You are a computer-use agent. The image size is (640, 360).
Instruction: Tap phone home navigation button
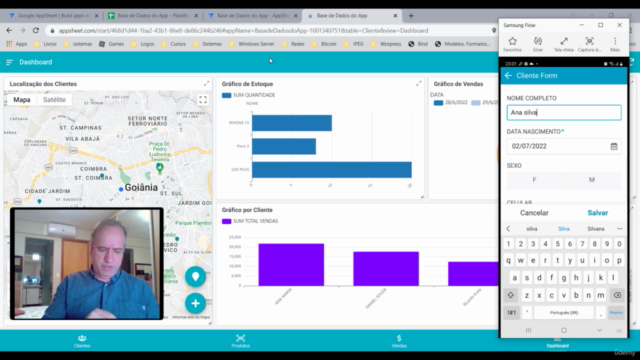[564, 330]
